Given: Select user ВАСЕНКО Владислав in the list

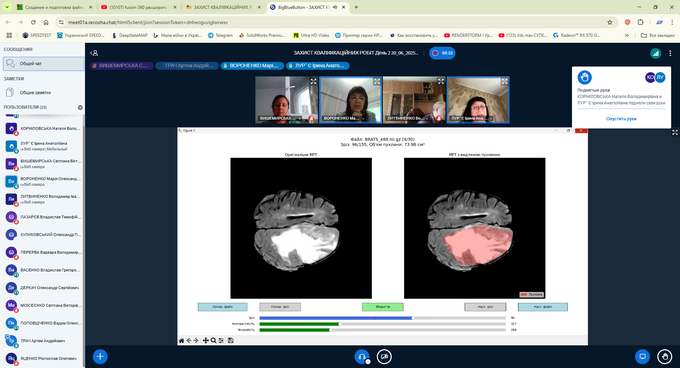Looking at the screenshot, I should [x=43, y=270].
